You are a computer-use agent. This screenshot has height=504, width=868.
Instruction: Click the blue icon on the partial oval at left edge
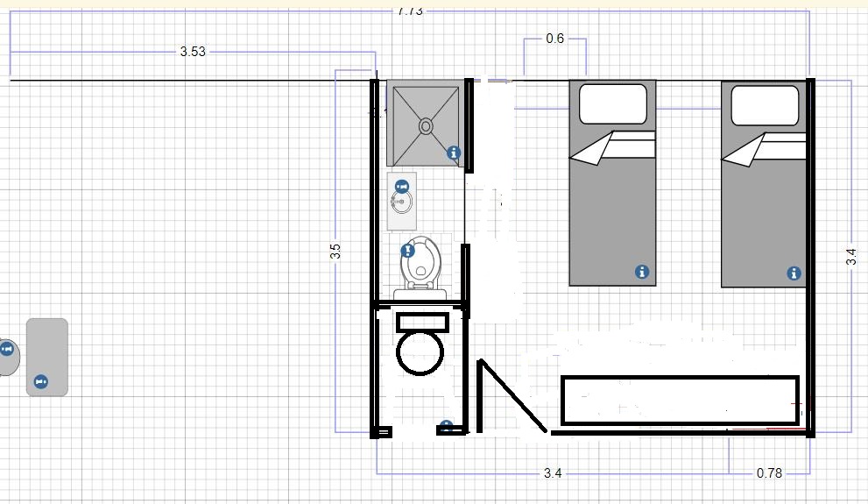pos(7,349)
